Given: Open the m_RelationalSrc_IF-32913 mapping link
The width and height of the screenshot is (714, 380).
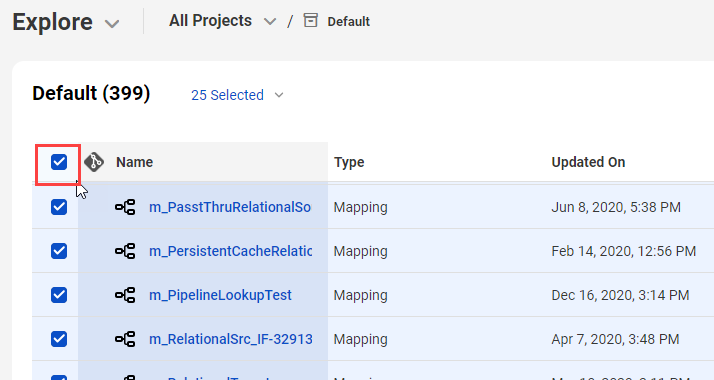Looking at the screenshot, I should 231,339.
